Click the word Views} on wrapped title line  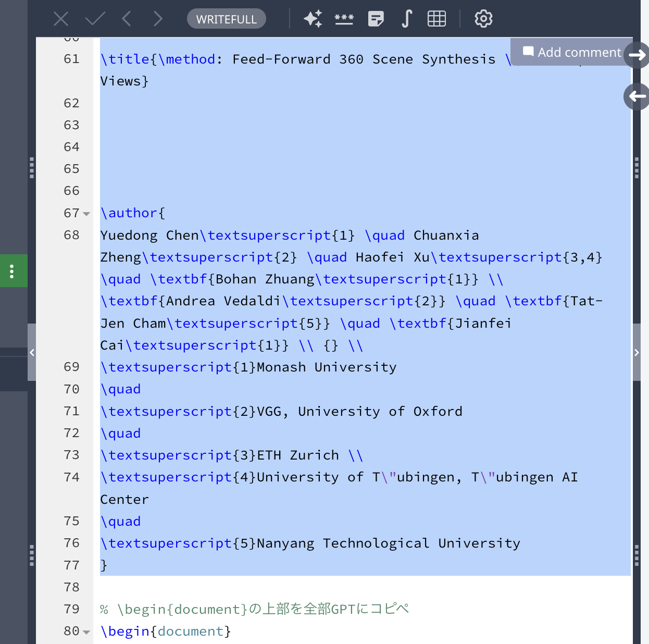click(x=124, y=81)
